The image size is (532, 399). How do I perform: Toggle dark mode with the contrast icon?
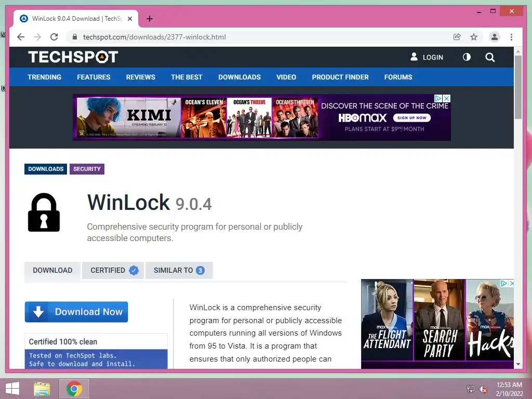click(x=467, y=57)
